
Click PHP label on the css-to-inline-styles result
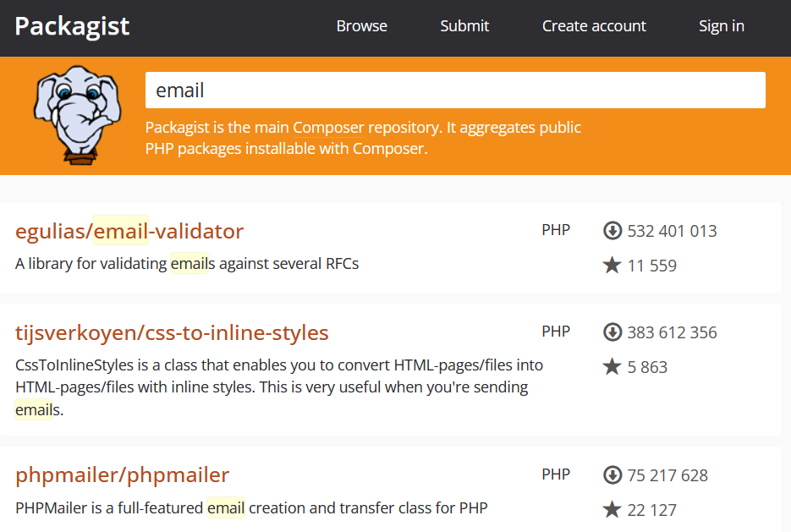click(x=556, y=332)
